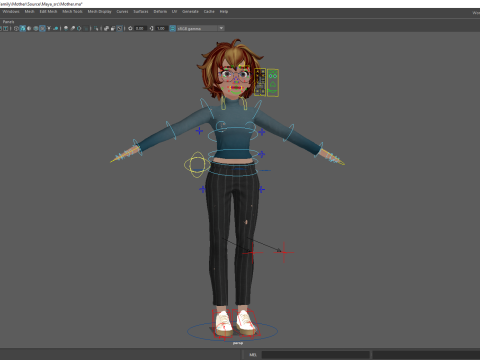The height and width of the screenshot is (360, 480).
Task: Select the yellow hip gimbal control
Action: coord(197,165)
